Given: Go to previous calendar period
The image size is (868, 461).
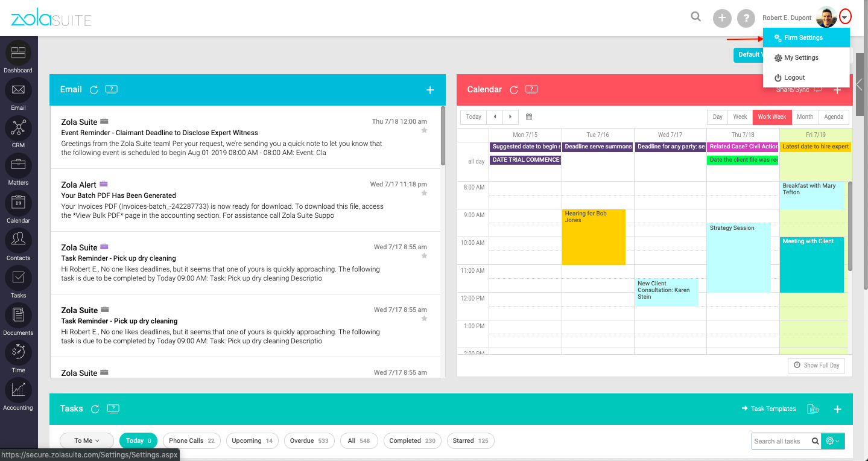Looking at the screenshot, I should pyautogui.click(x=495, y=116).
